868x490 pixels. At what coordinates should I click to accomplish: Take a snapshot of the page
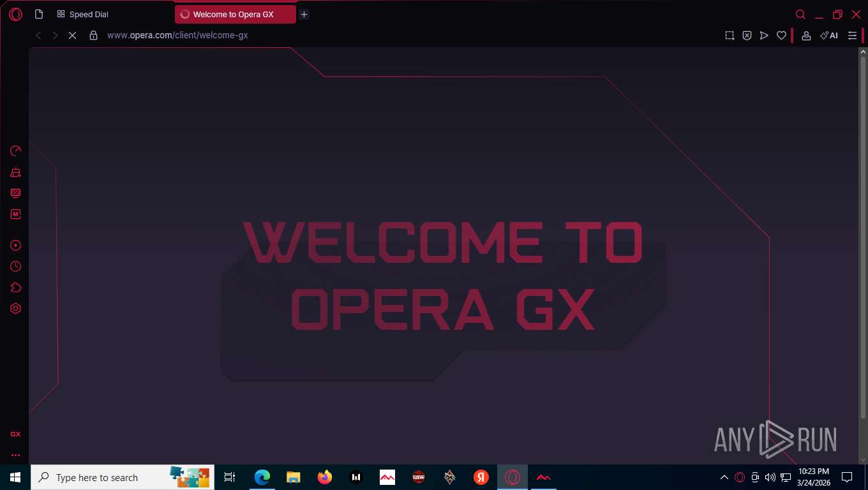(x=730, y=36)
